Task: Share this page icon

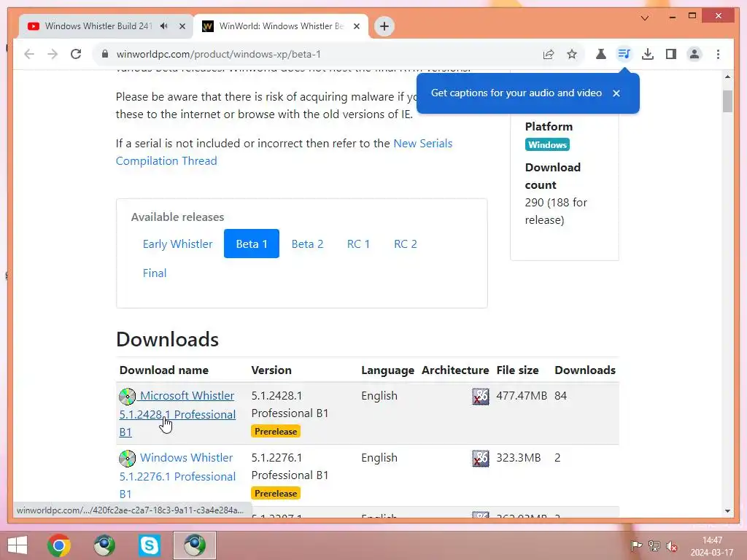Action: point(549,54)
